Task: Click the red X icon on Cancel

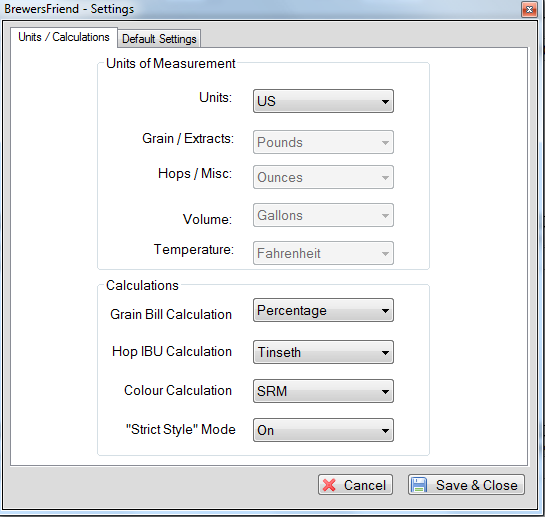Action: tap(329, 485)
